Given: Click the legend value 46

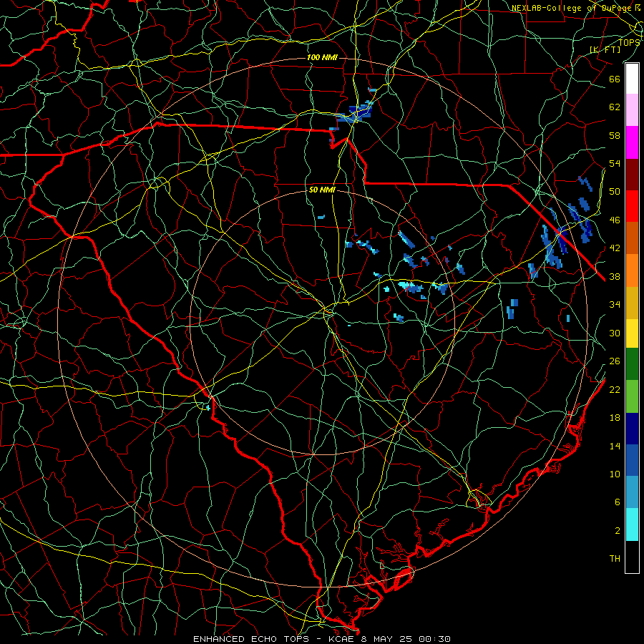Looking at the screenshot, I should coord(615,220).
